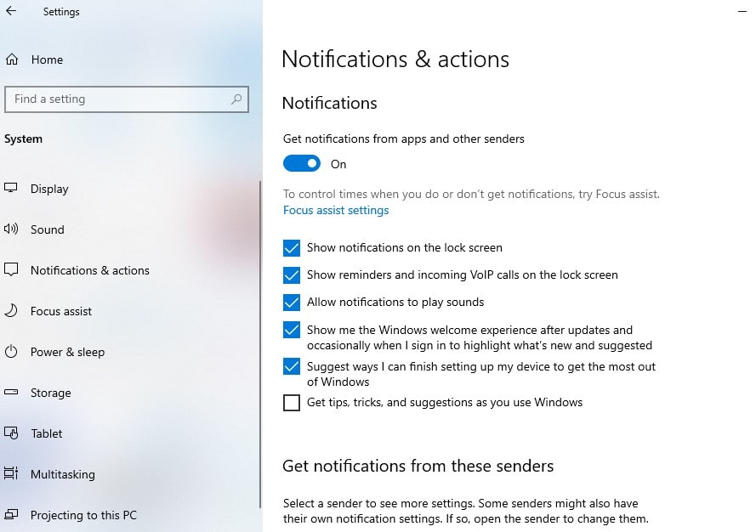
Task: Click the sidebar vertical scrollbar
Action: (260, 344)
